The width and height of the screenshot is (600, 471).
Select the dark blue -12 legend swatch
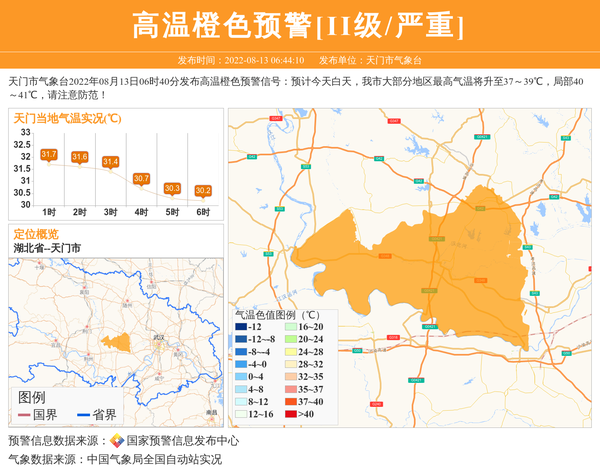click(x=241, y=327)
